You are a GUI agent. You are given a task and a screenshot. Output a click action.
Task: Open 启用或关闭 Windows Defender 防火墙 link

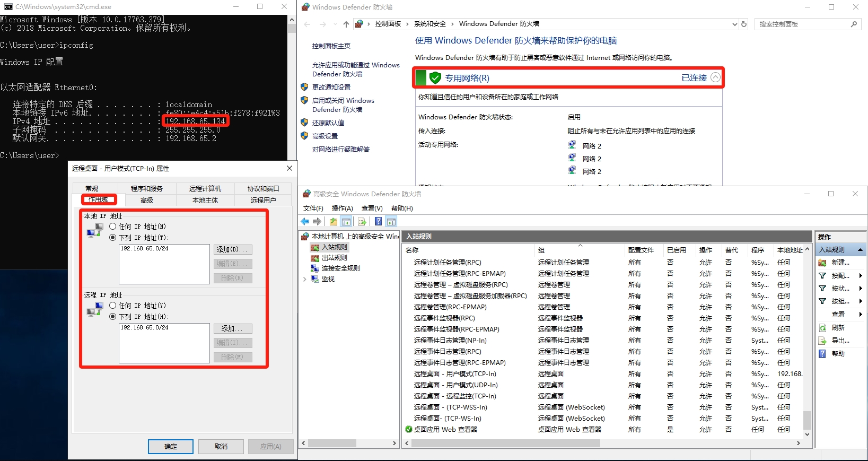[x=343, y=105]
